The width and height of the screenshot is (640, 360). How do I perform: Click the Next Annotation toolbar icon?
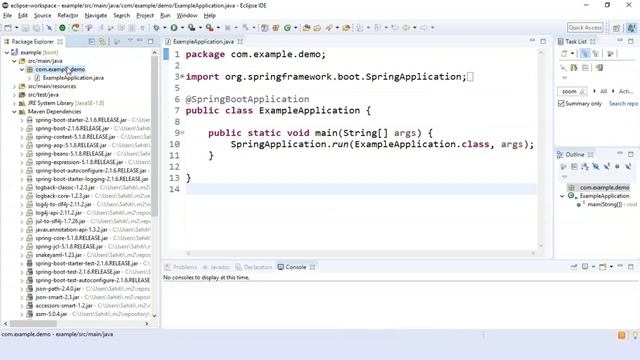(x=360, y=28)
